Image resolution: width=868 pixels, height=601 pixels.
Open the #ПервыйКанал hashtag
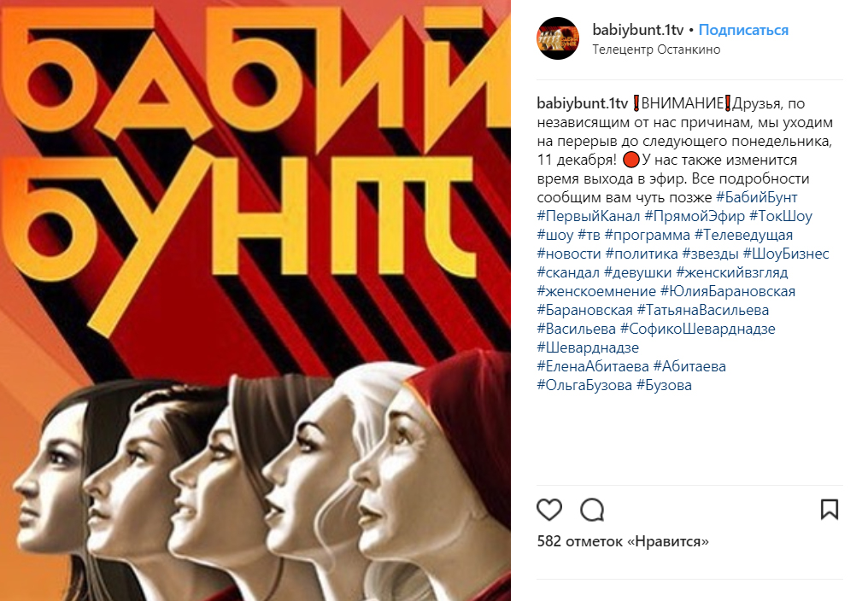click(x=589, y=216)
